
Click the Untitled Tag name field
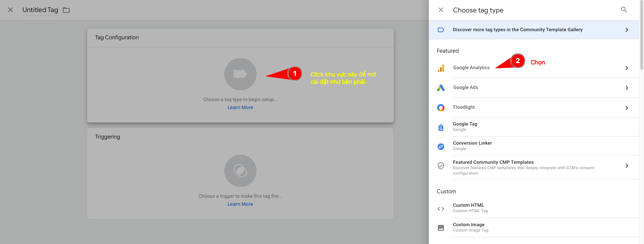pos(40,10)
